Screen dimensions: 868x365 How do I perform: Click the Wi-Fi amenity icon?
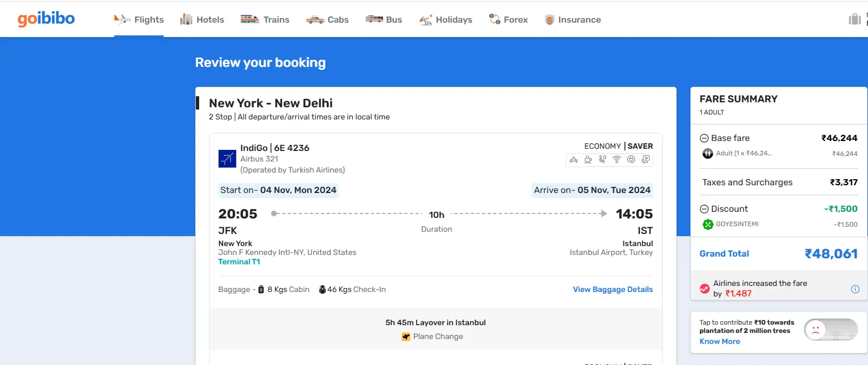[616, 159]
